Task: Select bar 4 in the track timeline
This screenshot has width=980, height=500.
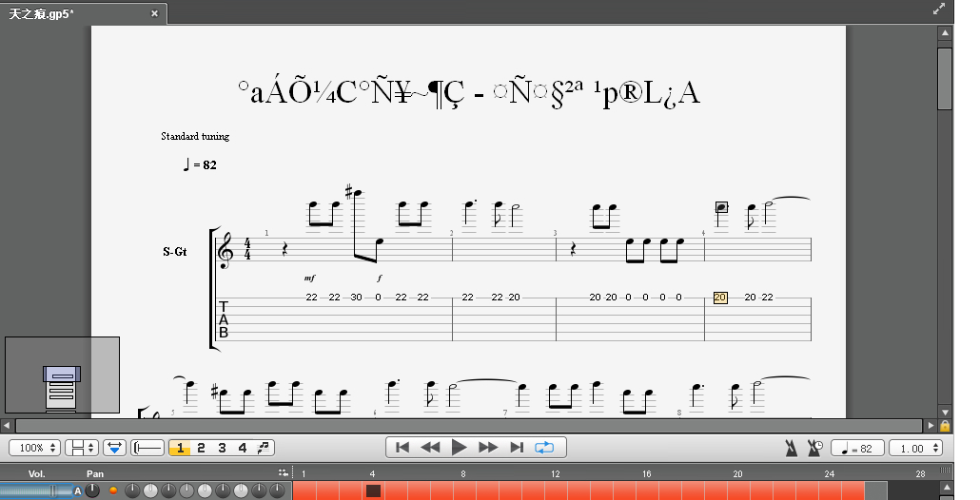Action: 373,490
